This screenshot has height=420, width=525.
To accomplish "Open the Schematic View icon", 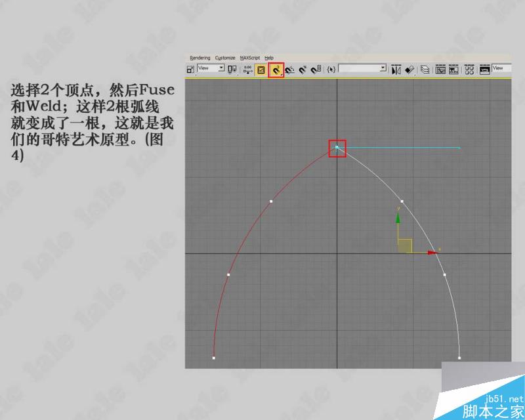I will coord(453,68).
